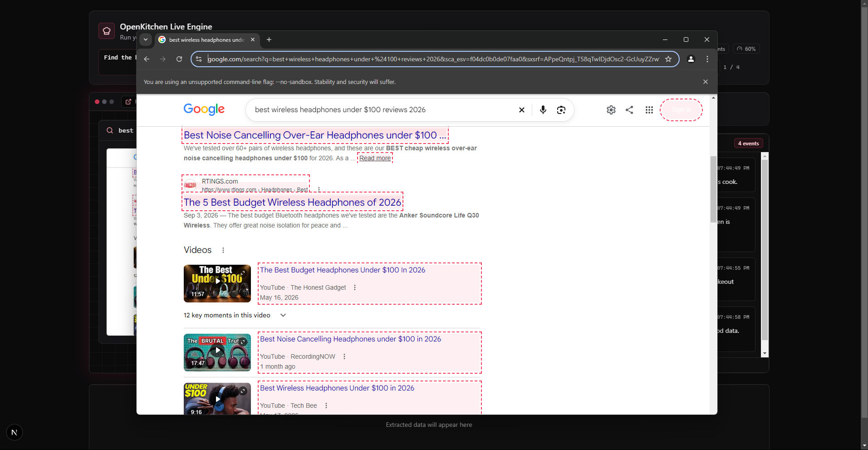
Task: Open a new browser tab
Action: [x=269, y=40]
